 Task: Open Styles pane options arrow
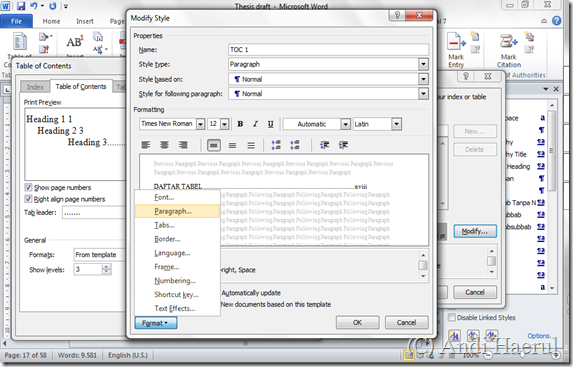(x=546, y=89)
